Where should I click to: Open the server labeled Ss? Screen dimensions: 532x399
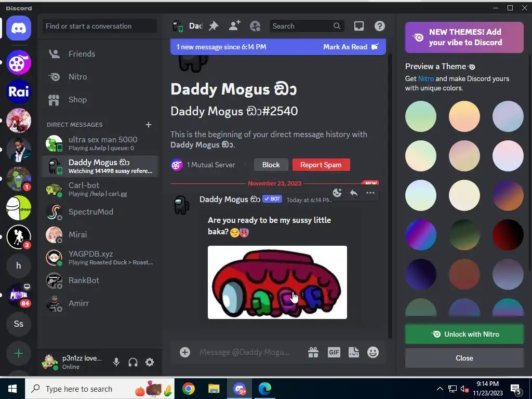point(19,324)
